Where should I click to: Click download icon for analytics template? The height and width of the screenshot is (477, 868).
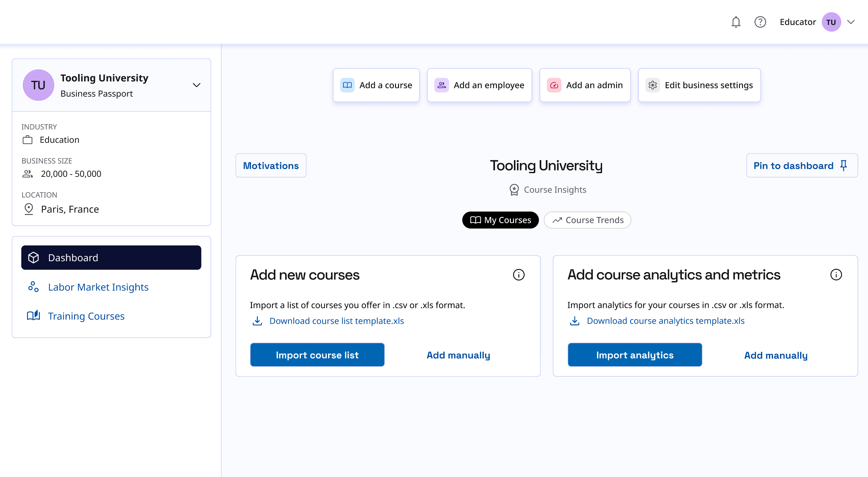tap(574, 321)
